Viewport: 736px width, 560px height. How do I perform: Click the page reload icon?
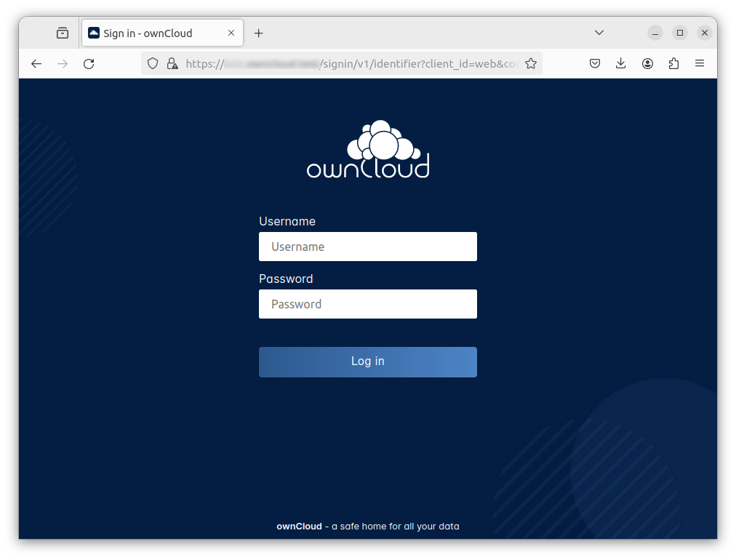(x=89, y=63)
